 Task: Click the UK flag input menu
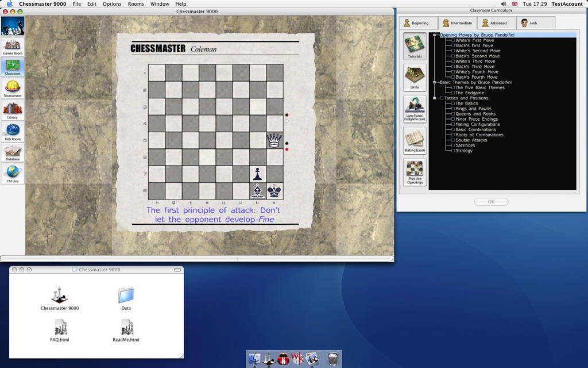(x=514, y=4)
